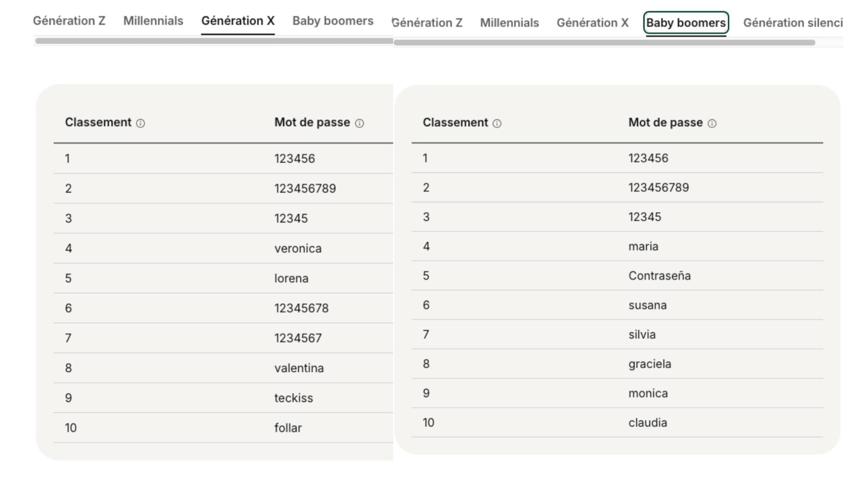Click the '123456' top-ranked password on the left
Image resolution: width=868 pixels, height=488 pixels.
294,159
